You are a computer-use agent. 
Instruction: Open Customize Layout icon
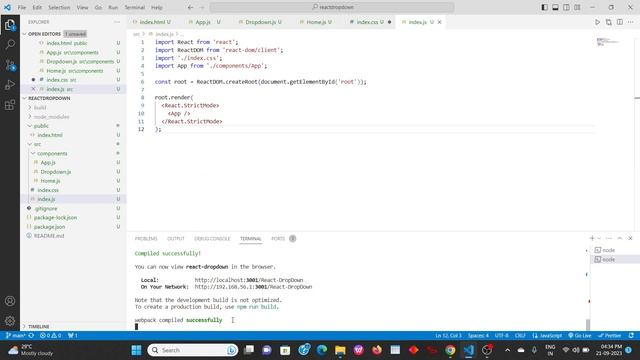[x=577, y=7]
